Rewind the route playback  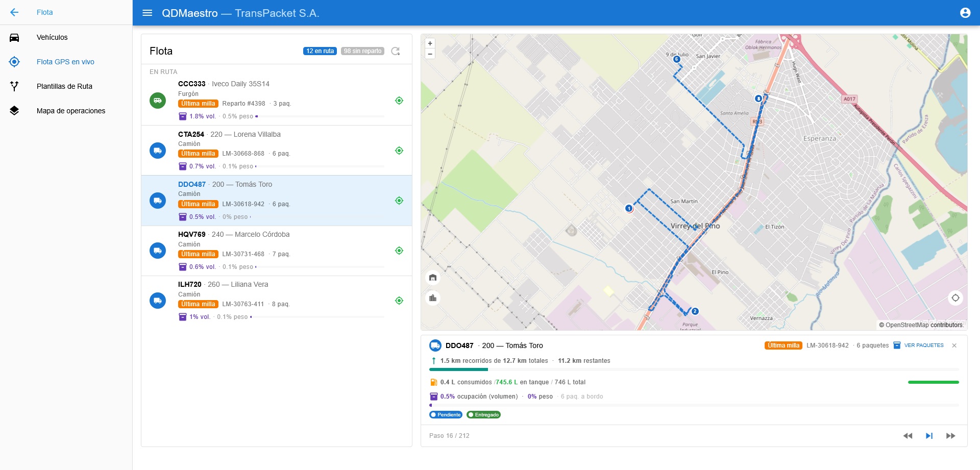908,436
